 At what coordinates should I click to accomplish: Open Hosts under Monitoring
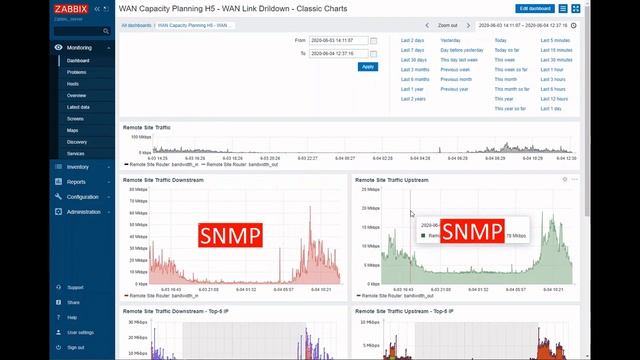[x=73, y=84]
